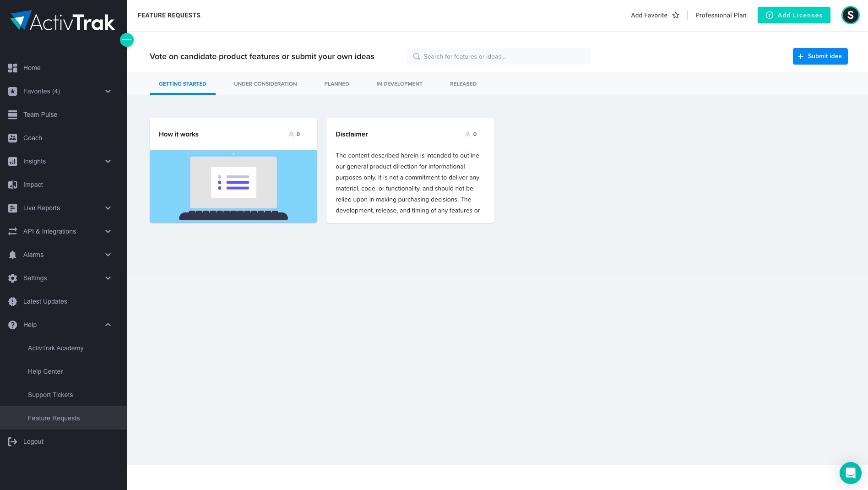Click the Submit idea button

820,56
